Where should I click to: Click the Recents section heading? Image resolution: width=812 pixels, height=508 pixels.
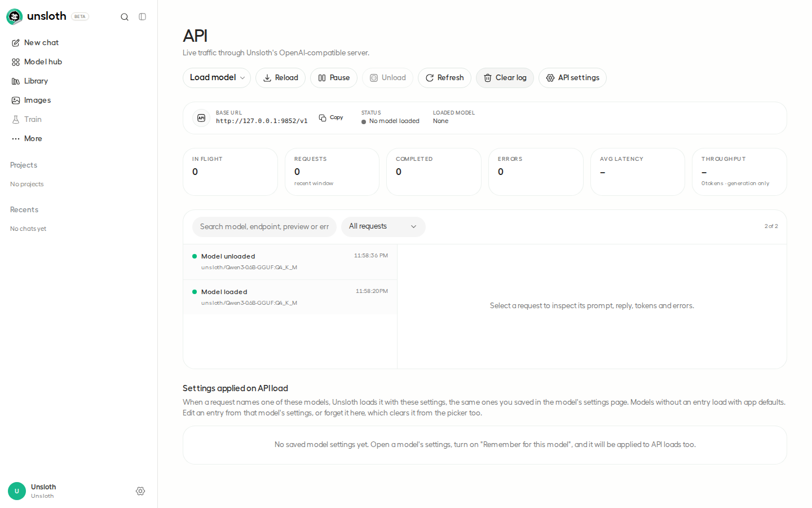pyautogui.click(x=24, y=210)
